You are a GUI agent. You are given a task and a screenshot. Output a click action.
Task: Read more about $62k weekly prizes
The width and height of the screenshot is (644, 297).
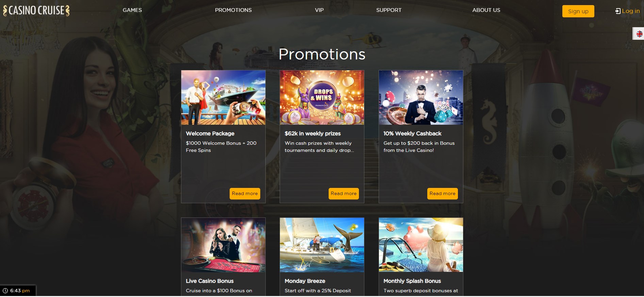pyautogui.click(x=344, y=194)
